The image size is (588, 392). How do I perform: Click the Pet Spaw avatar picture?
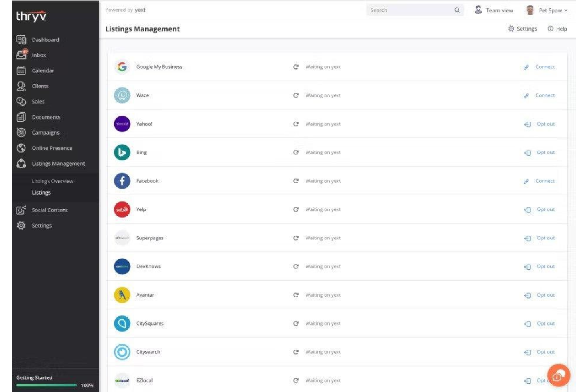point(530,10)
